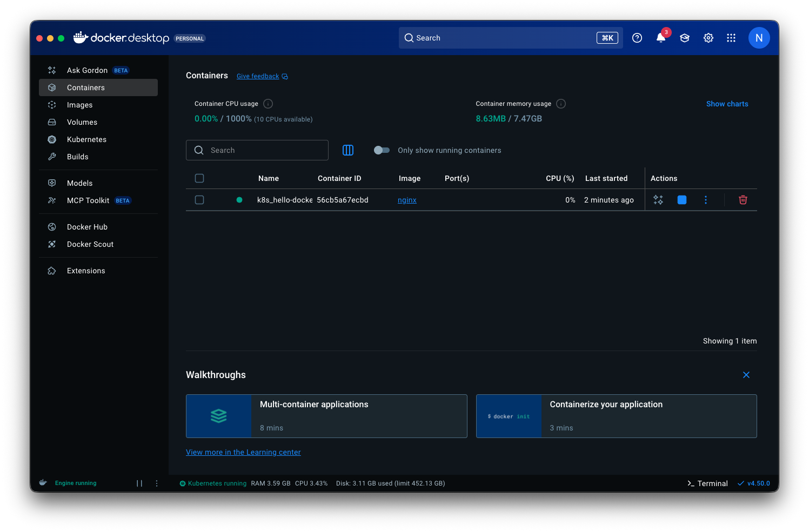The image size is (809, 532).
Task: Focus the global Search bar
Action: pos(511,38)
